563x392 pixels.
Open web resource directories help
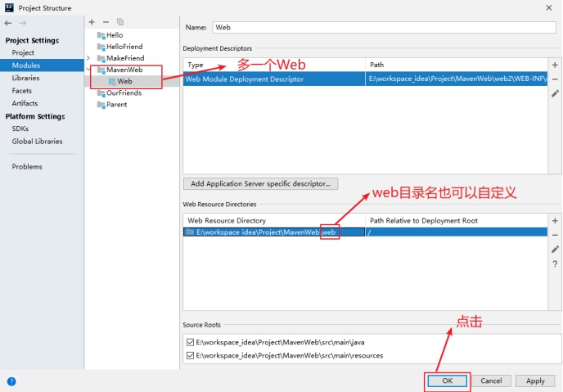click(x=555, y=264)
